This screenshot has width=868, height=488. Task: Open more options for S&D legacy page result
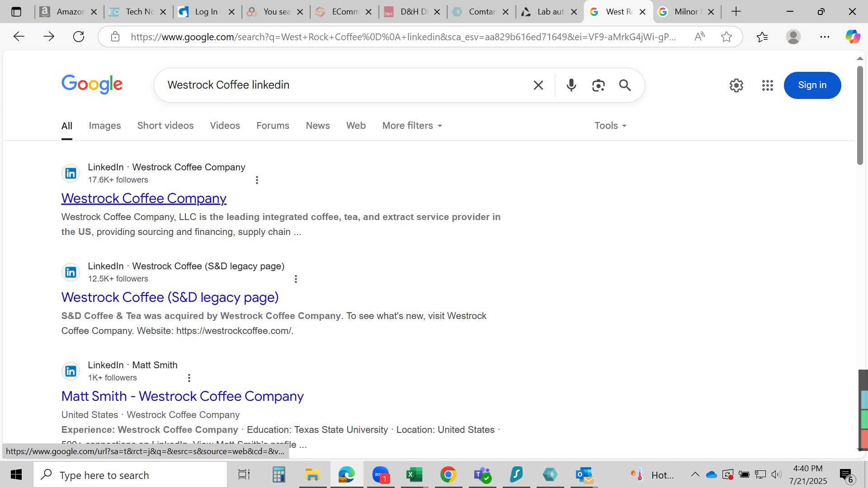point(296,279)
